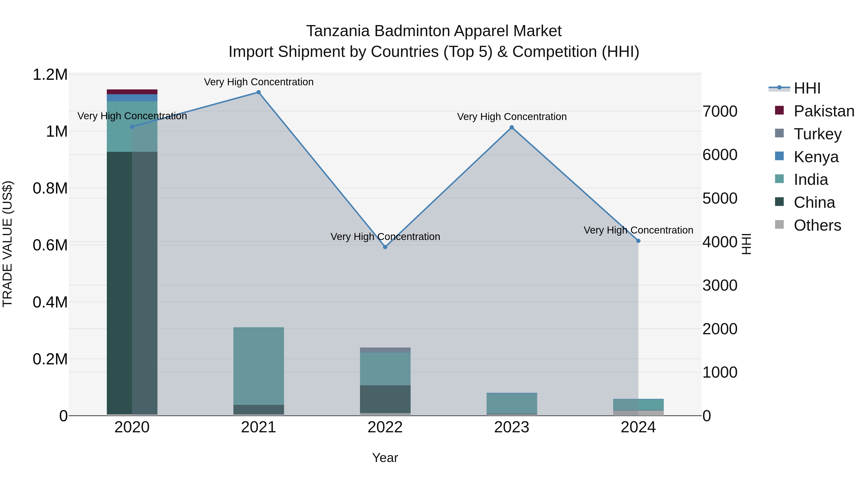Click the Kenya segment of the 2020 bar
868x488 pixels.
(x=132, y=98)
